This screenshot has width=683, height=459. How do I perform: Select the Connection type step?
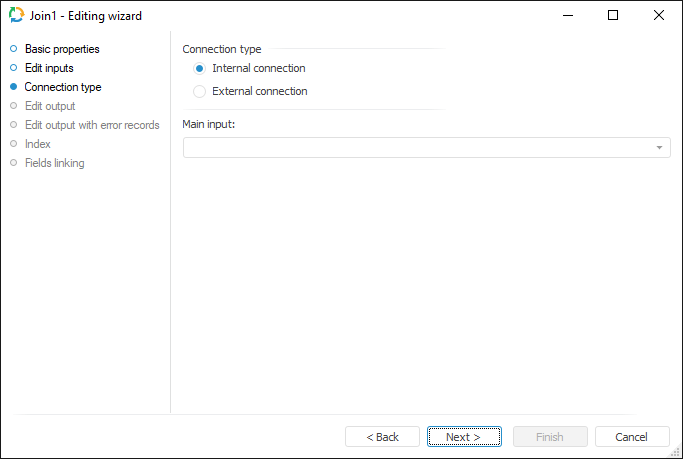pyautogui.click(x=62, y=87)
